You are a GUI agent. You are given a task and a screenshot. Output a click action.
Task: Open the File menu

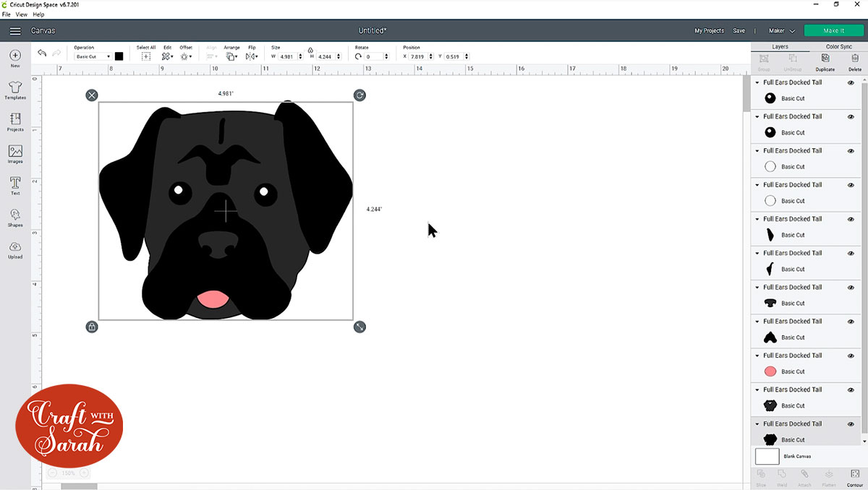point(6,14)
